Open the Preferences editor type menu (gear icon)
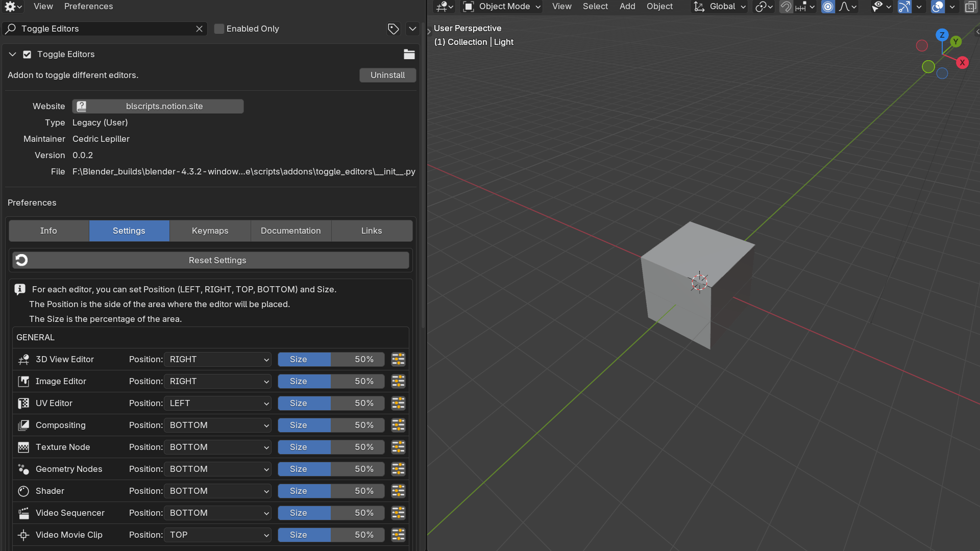This screenshot has width=980, height=551. tap(13, 7)
